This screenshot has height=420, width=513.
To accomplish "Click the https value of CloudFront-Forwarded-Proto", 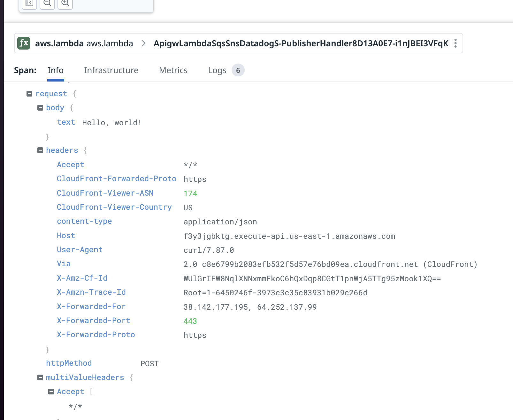I will (195, 179).
